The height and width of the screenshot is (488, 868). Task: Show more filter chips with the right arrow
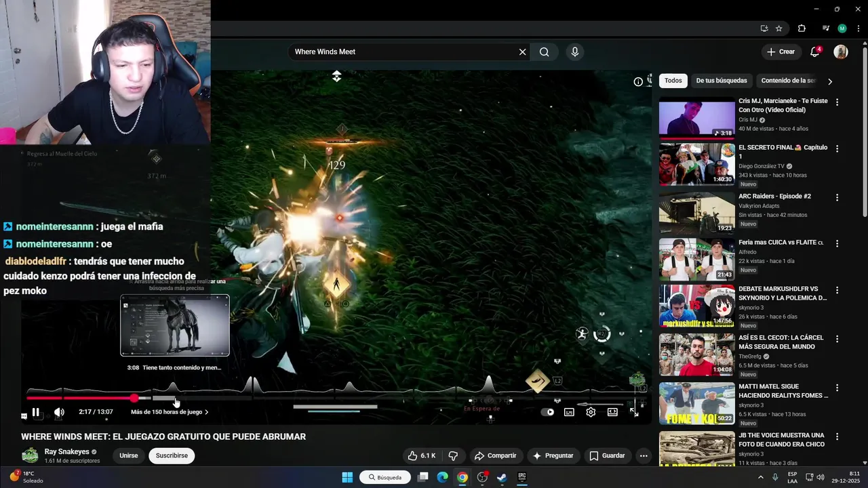click(x=829, y=81)
